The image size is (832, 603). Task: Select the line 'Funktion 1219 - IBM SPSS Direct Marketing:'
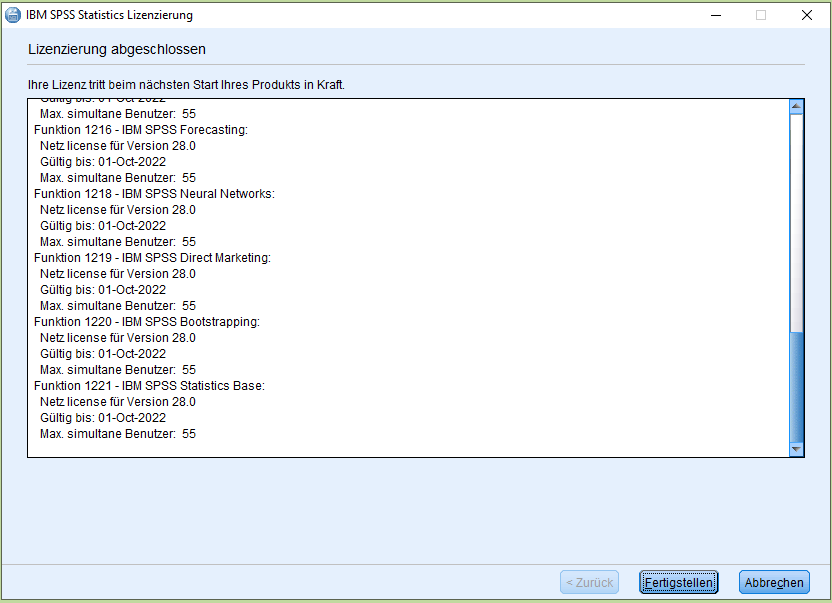click(152, 257)
